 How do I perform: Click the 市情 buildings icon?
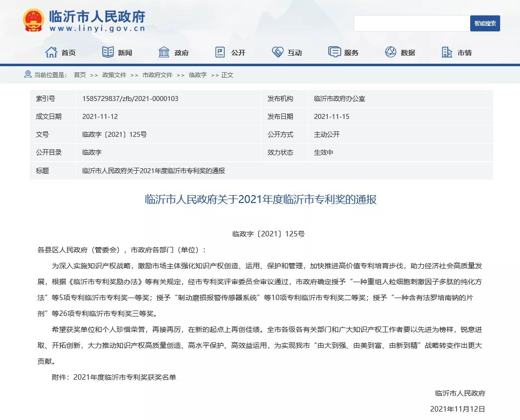[447, 52]
